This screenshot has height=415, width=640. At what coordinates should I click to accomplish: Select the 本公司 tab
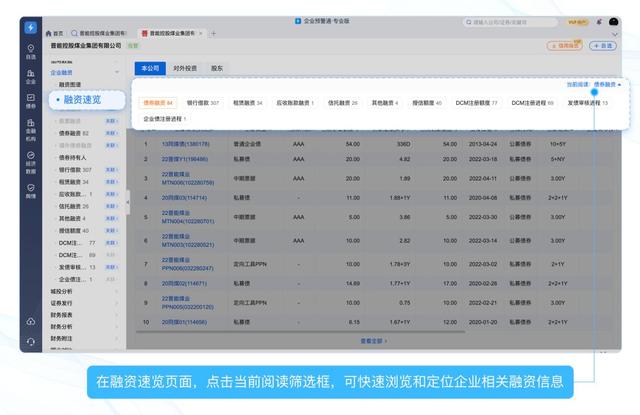(150, 68)
